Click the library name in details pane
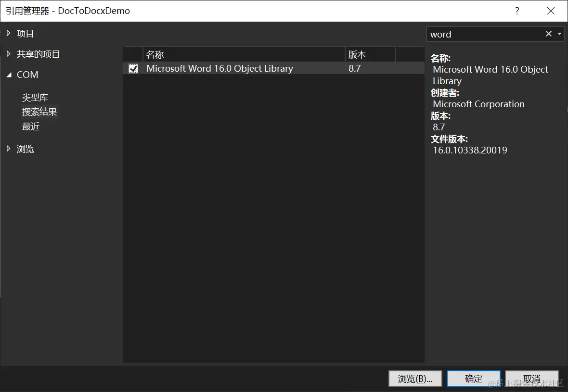 click(x=491, y=76)
